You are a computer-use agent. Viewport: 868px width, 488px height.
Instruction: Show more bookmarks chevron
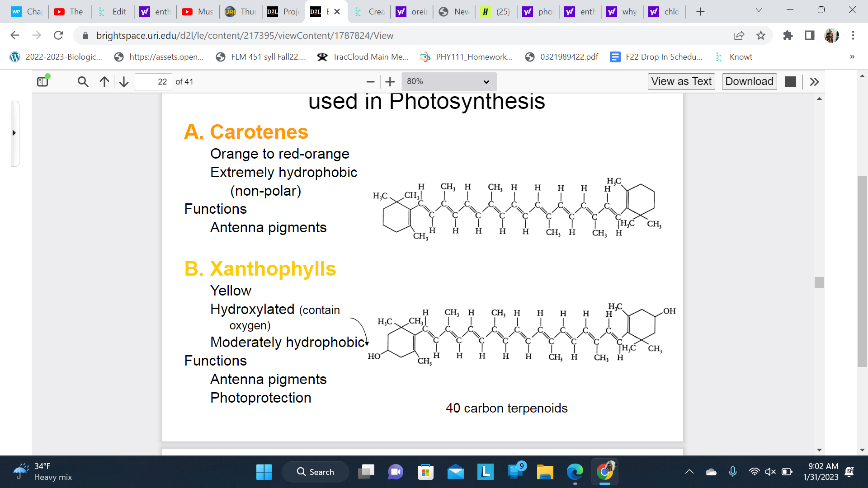852,57
